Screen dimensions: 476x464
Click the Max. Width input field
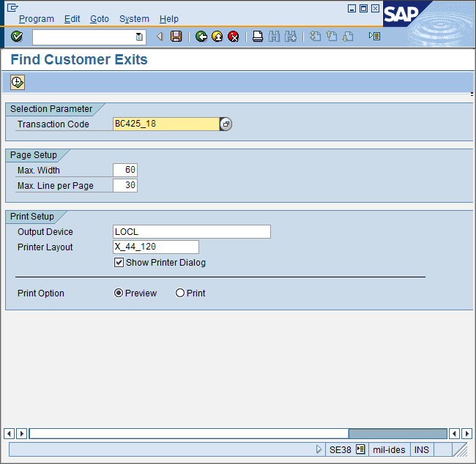point(125,170)
